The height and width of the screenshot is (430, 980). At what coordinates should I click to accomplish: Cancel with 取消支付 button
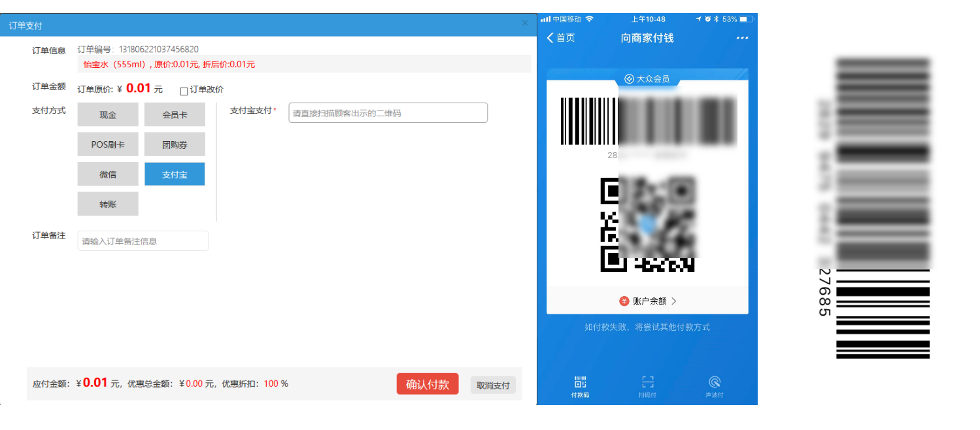point(493,386)
